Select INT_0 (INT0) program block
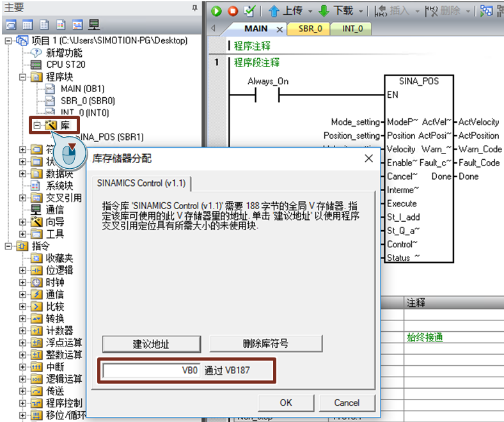The width and height of the screenshot is (504, 422). [x=85, y=113]
